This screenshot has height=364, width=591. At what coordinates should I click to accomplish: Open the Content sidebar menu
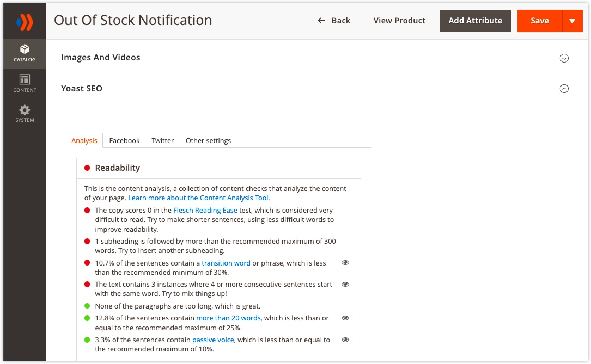[25, 84]
